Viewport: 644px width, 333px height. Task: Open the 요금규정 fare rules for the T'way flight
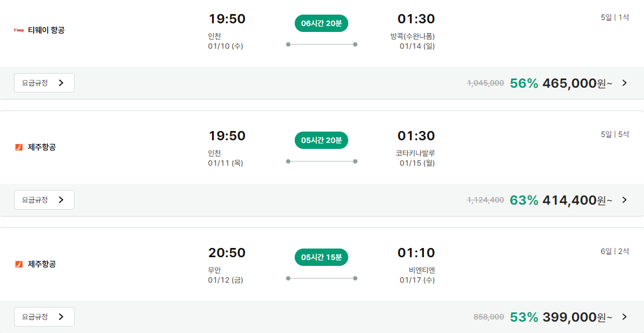(44, 83)
